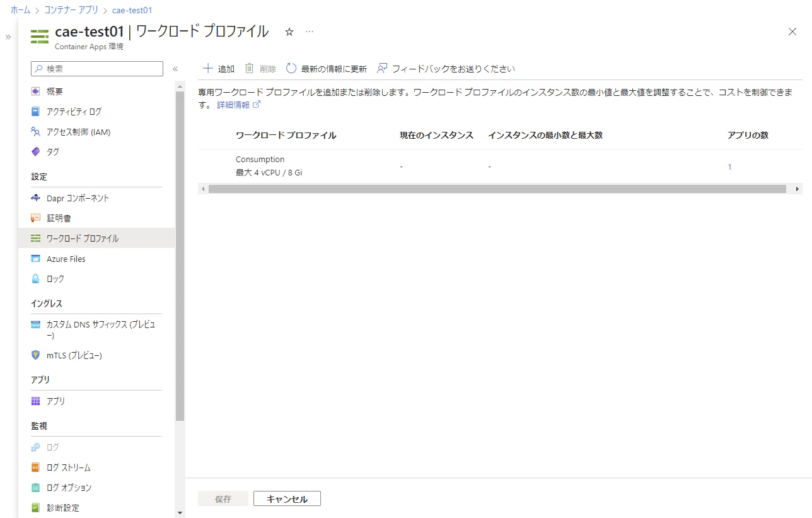Open the ellipsis more options beside title

point(310,32)
